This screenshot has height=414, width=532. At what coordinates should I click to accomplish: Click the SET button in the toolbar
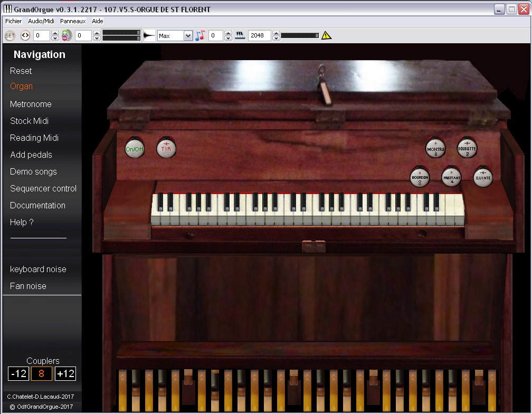(10, 36)
